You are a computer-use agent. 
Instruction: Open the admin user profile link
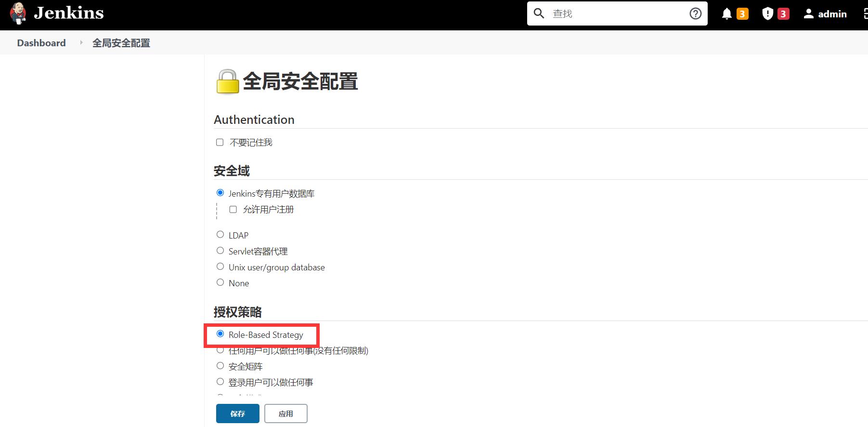[832, 14]
